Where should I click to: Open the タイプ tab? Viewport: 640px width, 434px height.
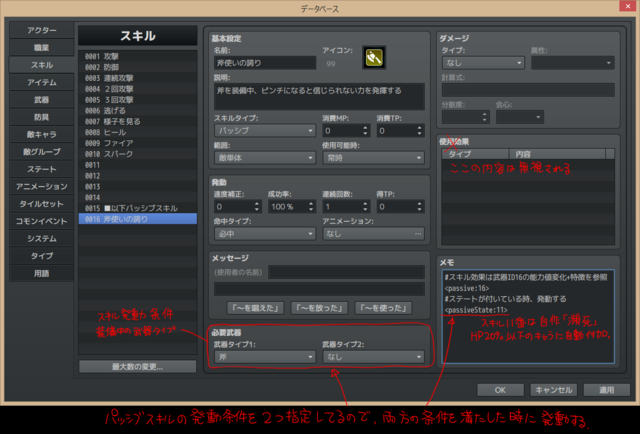coord(42,256)
